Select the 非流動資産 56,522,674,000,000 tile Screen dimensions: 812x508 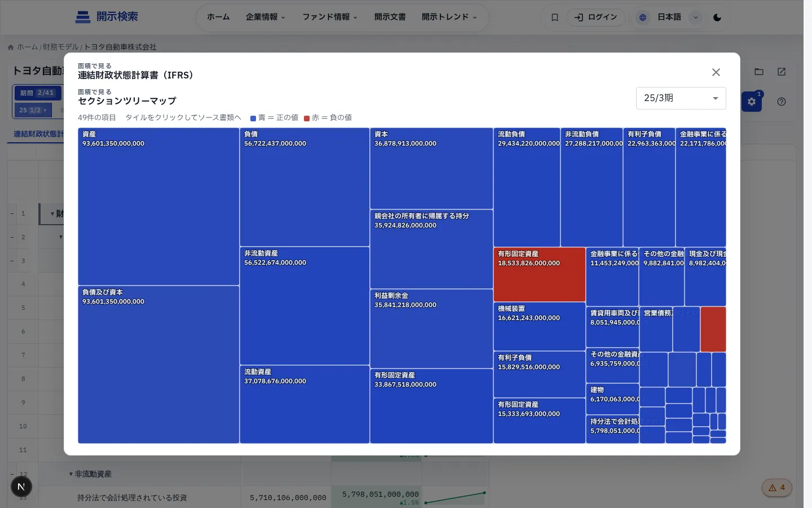[x=304, y=306]
